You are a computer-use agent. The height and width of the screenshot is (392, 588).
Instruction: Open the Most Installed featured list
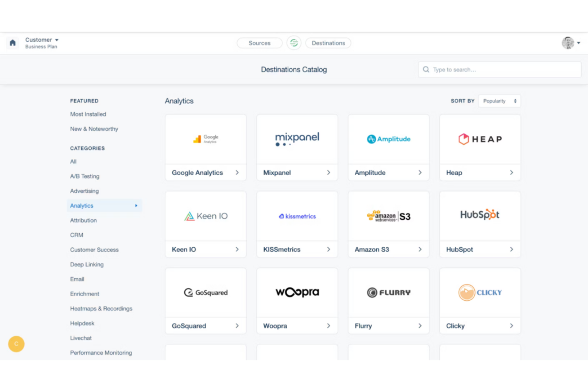(x=88, y=114)
